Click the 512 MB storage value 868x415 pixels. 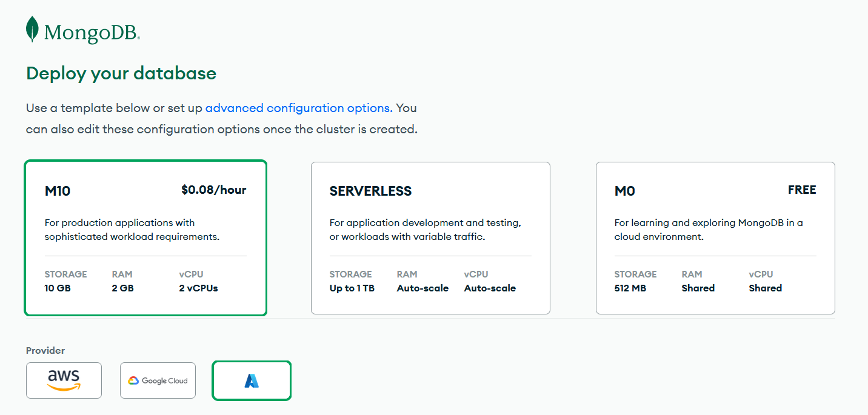(x=630, y=288)
